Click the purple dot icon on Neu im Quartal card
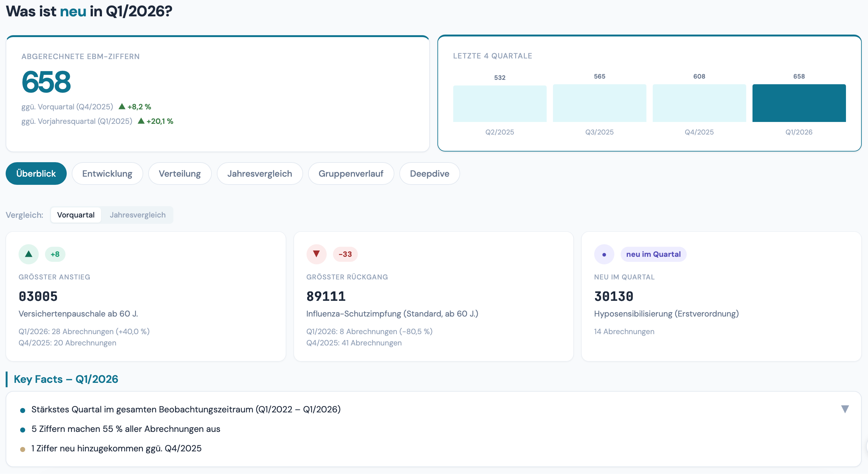 pos(604,254)
